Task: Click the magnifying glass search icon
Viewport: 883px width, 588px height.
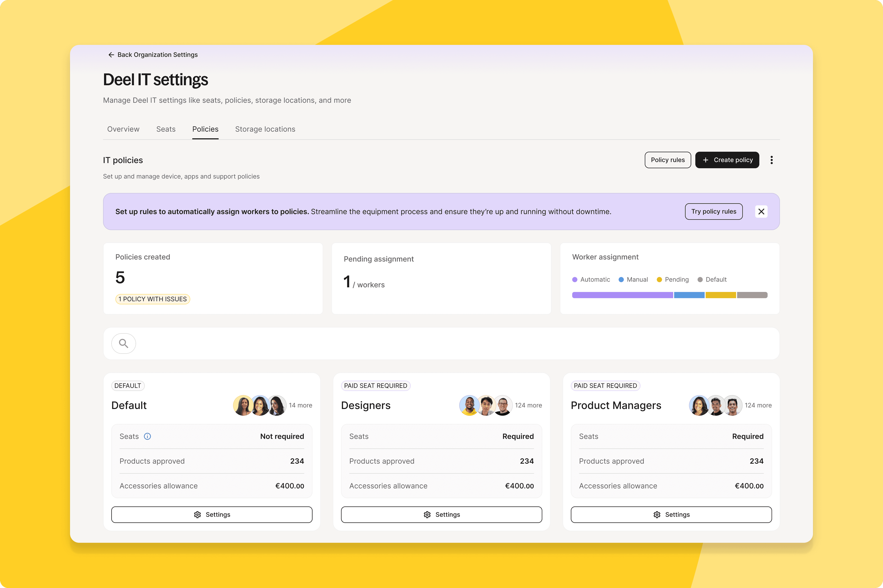Action: [x=123, y=343]
